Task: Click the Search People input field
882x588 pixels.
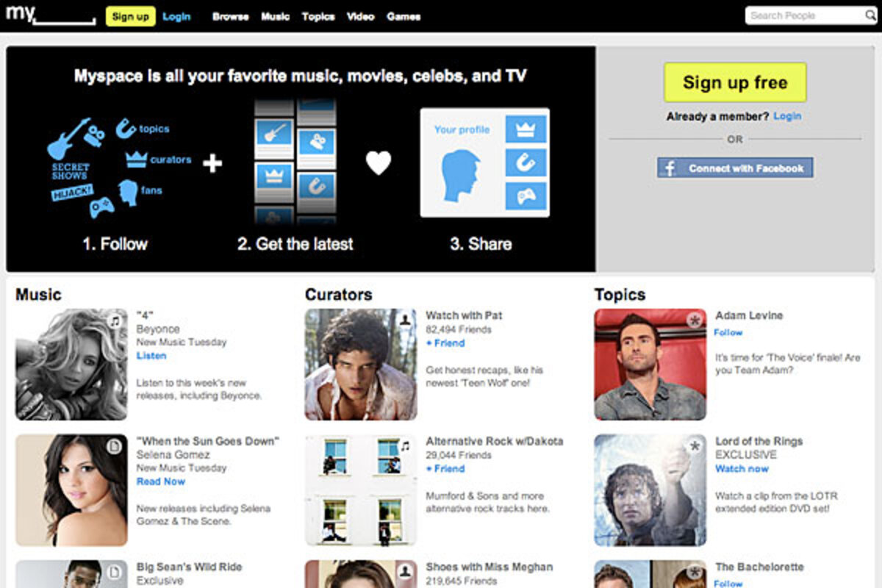Action: [804, 15]
